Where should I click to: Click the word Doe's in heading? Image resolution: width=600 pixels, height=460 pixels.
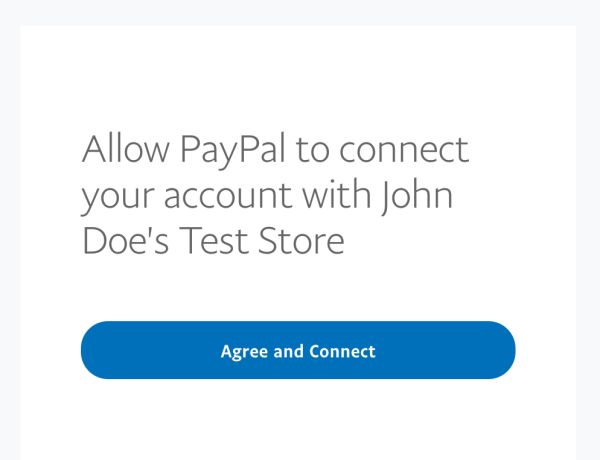(x=126, y=241)
